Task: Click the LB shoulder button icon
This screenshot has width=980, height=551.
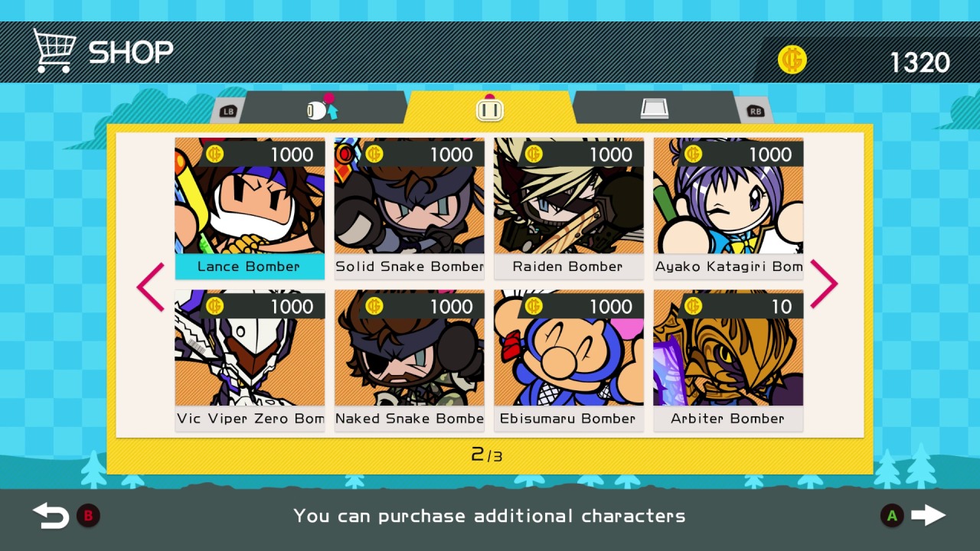Action: [227, 111]
